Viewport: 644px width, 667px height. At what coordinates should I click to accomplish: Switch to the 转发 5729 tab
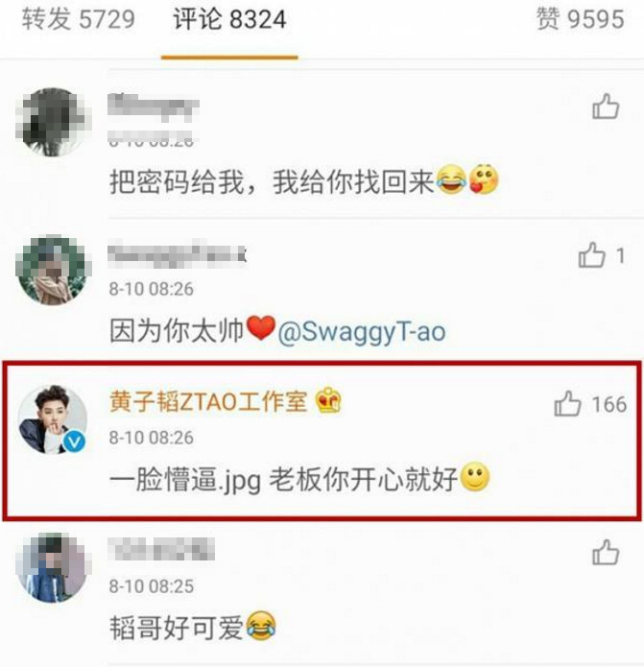(x=79, y=19)
